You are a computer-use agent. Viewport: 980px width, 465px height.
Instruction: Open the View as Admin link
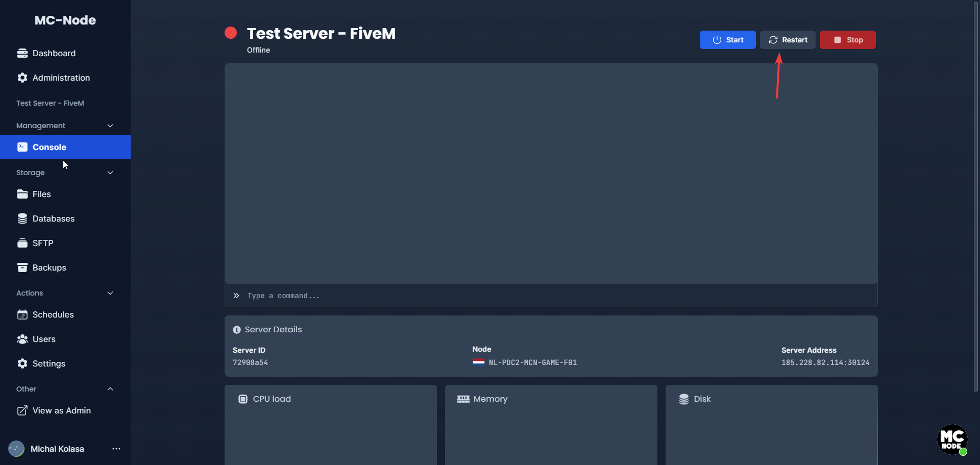coord(65,410)
